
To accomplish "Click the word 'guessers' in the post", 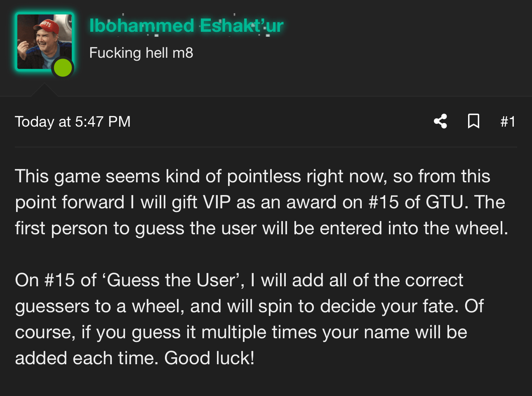I will point(52,307).
